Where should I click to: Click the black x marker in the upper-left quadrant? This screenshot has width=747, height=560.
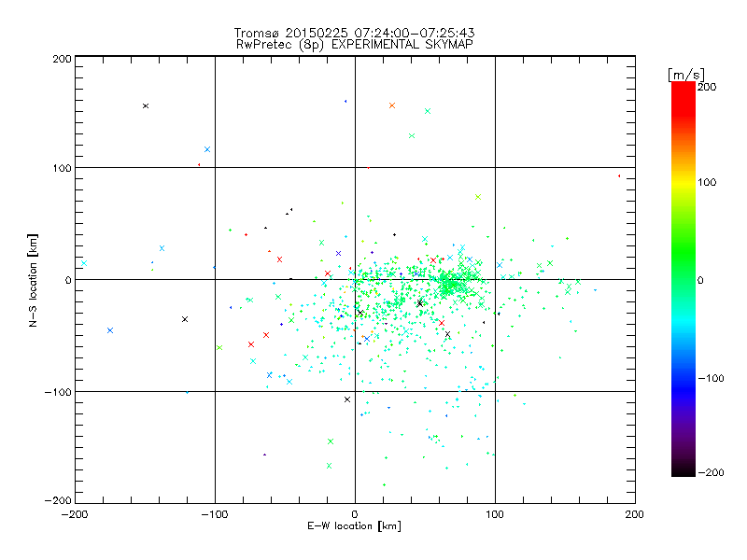tap(145, 105)
